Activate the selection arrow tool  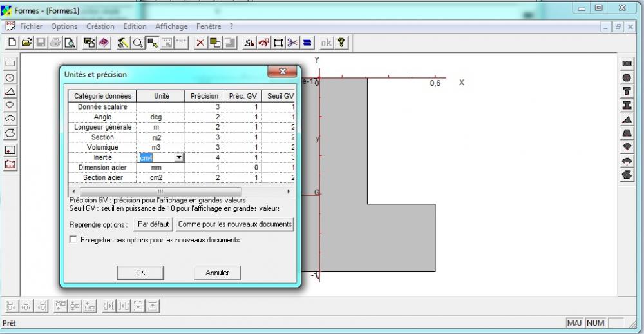153,43
